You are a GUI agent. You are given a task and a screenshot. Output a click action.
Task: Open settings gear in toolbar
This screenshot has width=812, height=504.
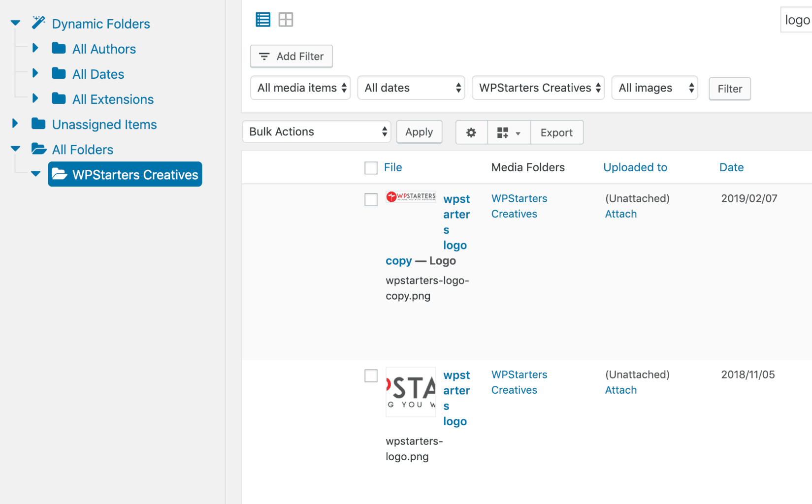pos(471,132)
